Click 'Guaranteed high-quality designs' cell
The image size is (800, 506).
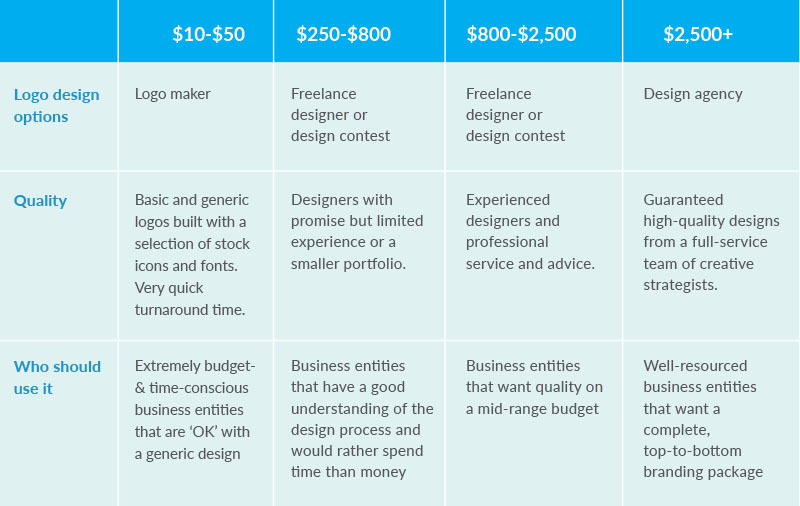click(711, 242)
